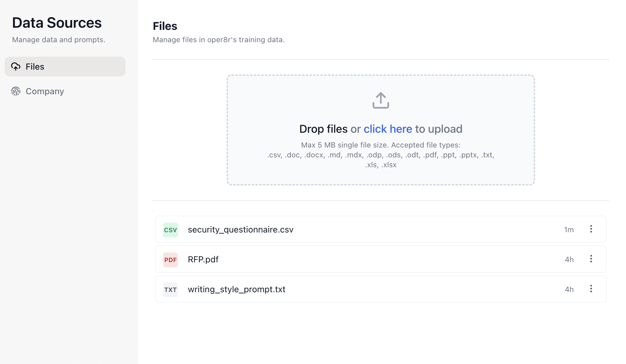Screen dimensions: 626x364
Task: Open the security_questionnaire.csv file name
Action: pos(241,230)
